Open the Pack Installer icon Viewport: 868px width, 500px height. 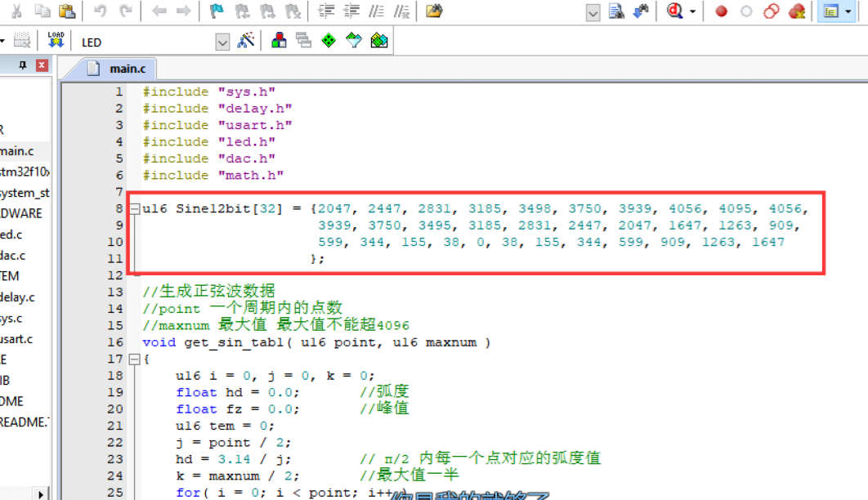pyautogui.click(x=379, y=40)
